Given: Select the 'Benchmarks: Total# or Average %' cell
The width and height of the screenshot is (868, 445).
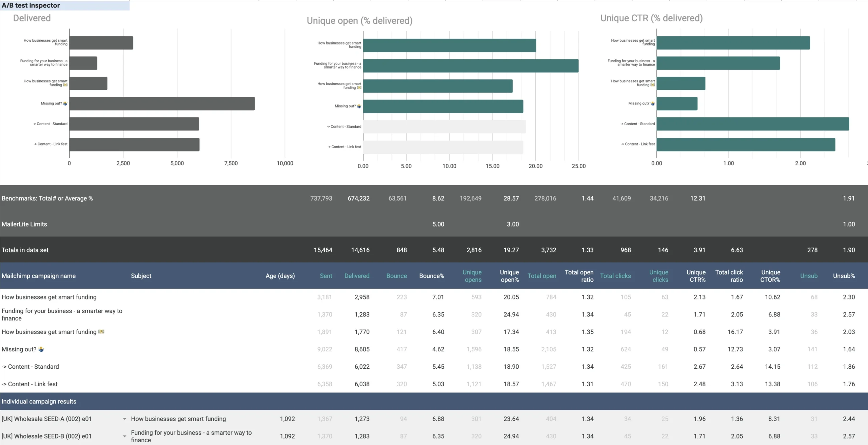Looking at the screenshot, I should click(x=47, y=198).
